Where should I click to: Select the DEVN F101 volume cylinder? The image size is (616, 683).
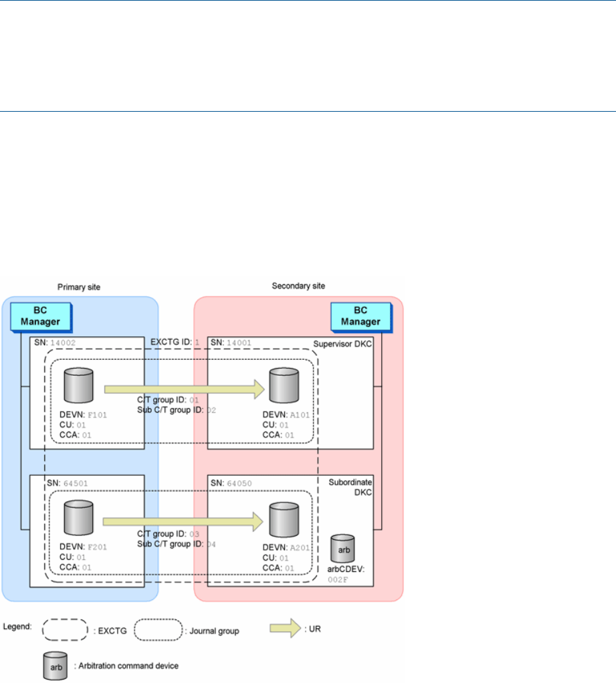[x=79, y=385]
